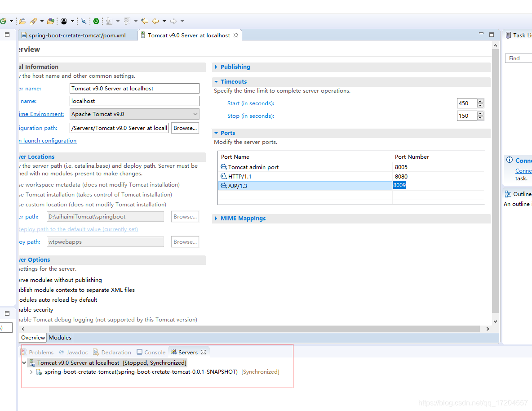Open the Javadoc view tab
This screenshot has width=532, height=411.
click(x=73, y=352)
